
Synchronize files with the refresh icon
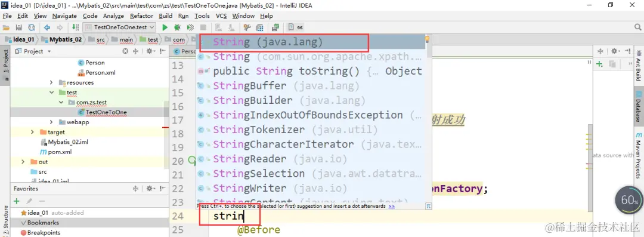[x=32, y=27]
